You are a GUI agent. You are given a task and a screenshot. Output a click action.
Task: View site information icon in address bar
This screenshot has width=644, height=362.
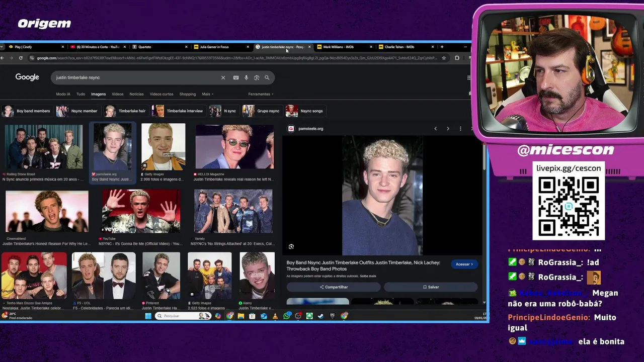(32, 58)
